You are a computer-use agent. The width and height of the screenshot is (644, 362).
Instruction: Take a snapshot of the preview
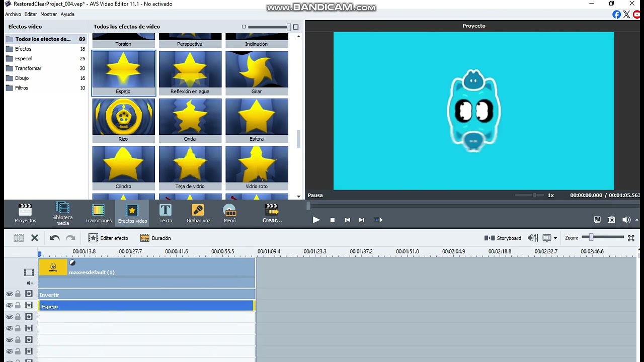tap(611, 220)
